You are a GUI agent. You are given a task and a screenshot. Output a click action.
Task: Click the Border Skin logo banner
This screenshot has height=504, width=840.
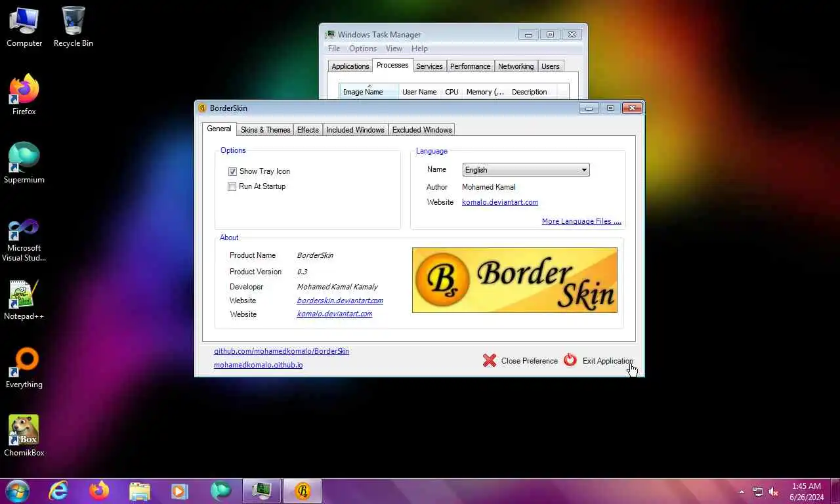click(514, 280)
